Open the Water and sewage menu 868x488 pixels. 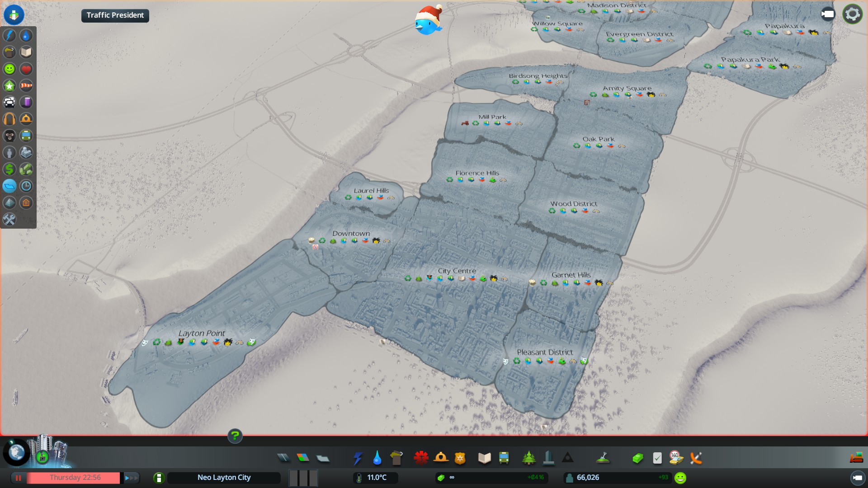pyautogui.click(x=377, y=458)
